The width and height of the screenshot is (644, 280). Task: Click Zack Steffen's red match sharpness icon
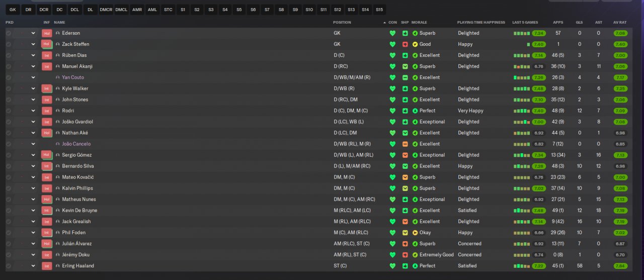[405, 44]
